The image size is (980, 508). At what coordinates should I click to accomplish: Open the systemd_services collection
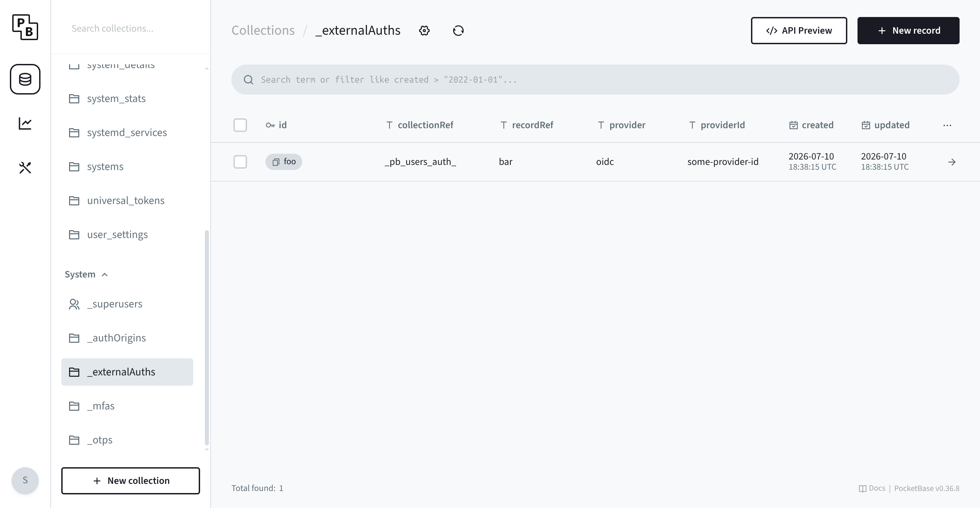coord(127,132)
